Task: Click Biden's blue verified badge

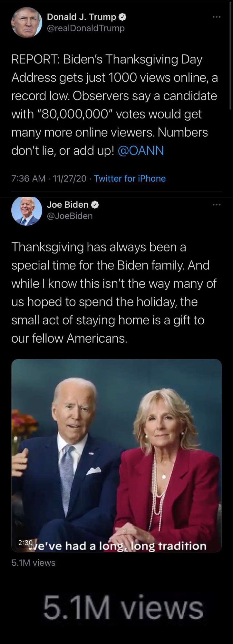Action: pyautogui.click(x=95, y=204)
